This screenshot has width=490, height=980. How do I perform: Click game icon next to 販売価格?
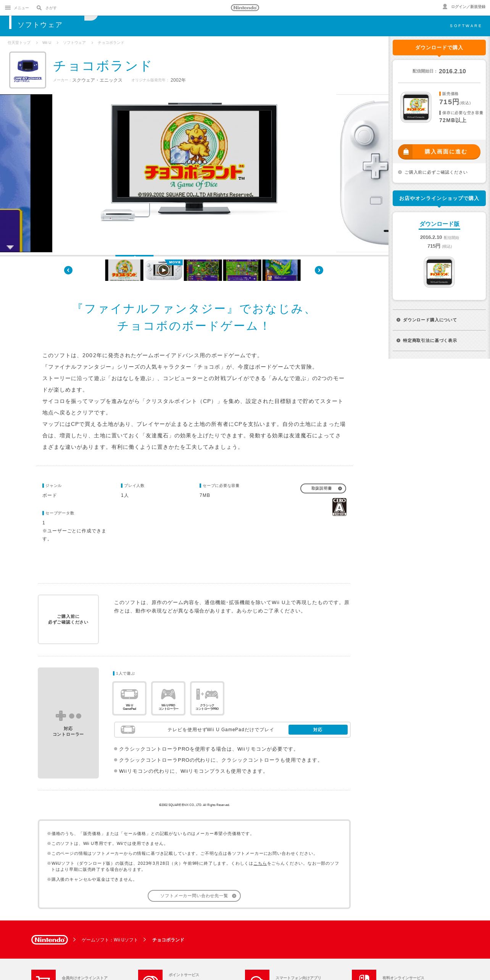pos(416,107)
